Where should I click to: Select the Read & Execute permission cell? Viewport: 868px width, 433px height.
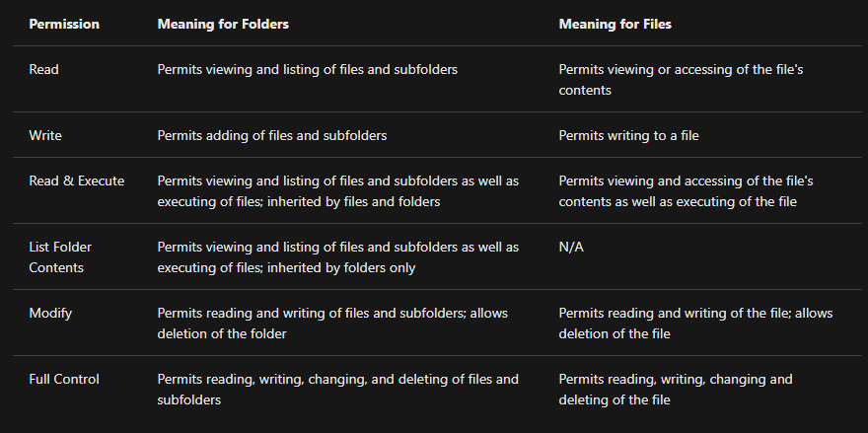pos(77,181)
